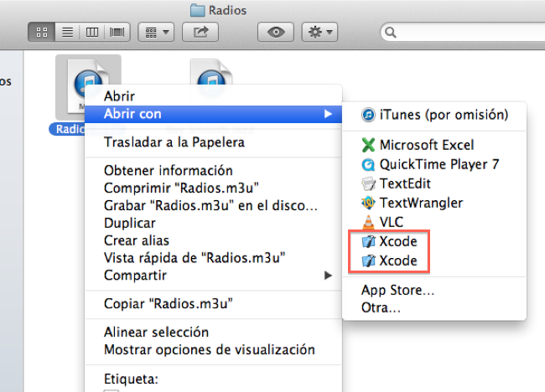Click the selected Radios file name label
545x392 pixels.
[68, 129]
